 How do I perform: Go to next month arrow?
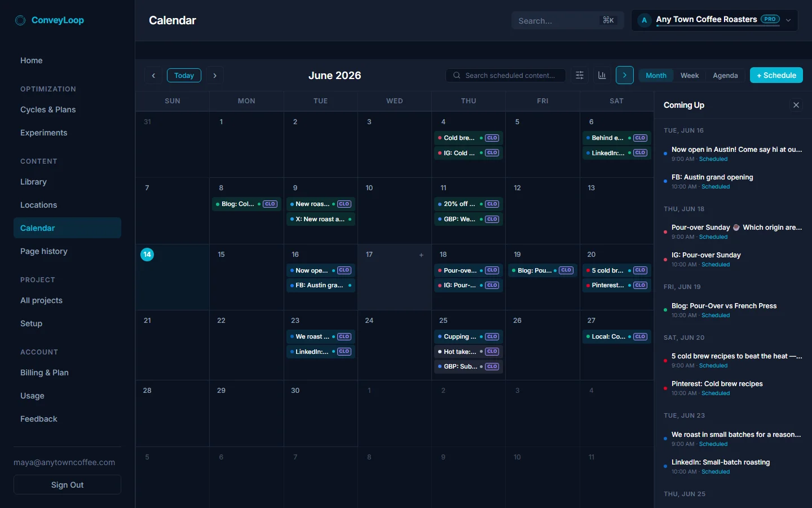215,75
